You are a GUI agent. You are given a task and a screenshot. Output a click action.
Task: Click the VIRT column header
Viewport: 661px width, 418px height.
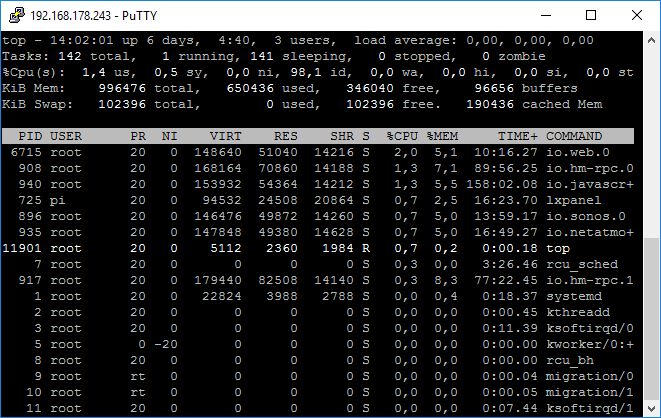(226, 136)
